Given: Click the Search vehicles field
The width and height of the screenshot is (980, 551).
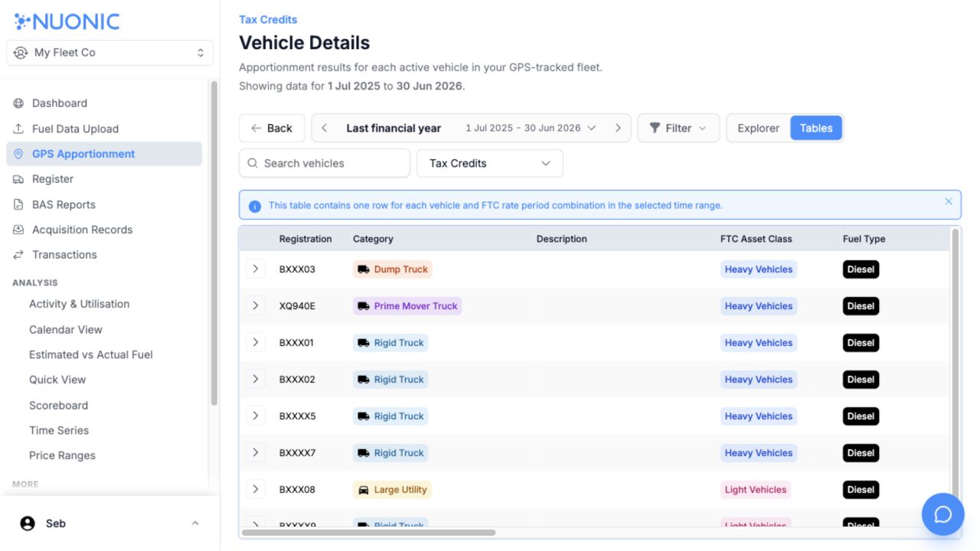Looking at the screenshot, I should coord(325,163).
